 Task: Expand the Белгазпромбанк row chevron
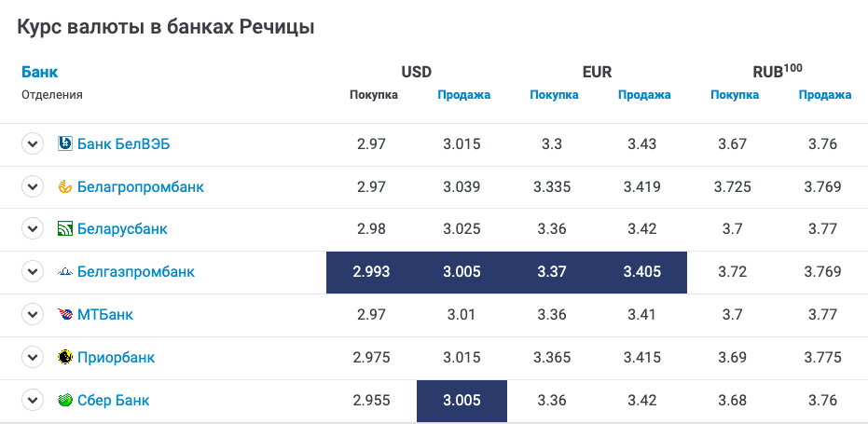33,272
